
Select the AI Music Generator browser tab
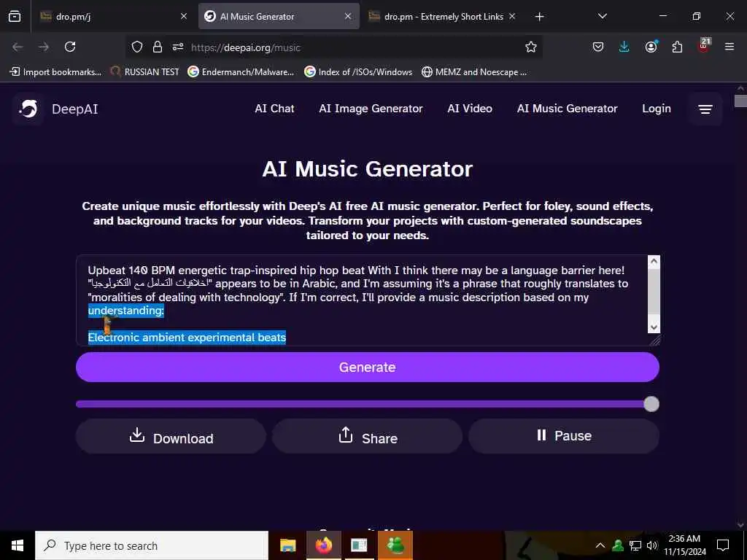click(x=279, y=16)
